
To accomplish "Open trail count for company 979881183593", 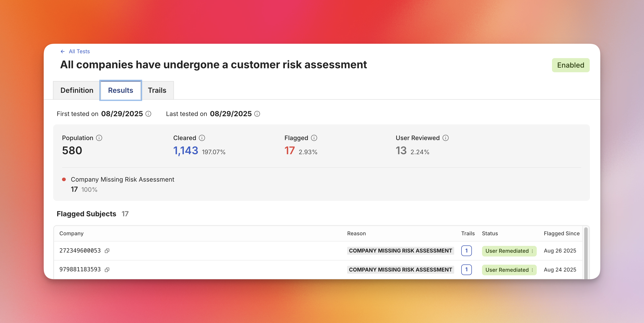I will click(x=466, y=270).
